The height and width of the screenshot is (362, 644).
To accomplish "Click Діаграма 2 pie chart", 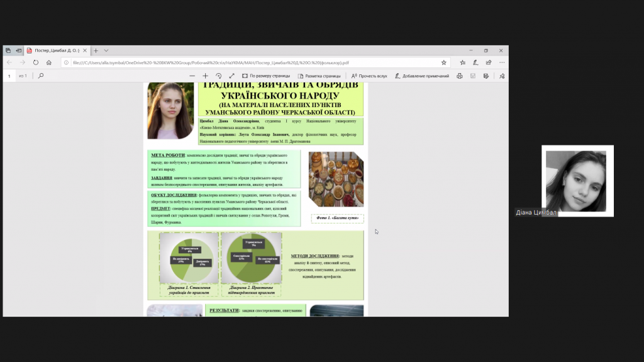I will (x=252, y=258).
